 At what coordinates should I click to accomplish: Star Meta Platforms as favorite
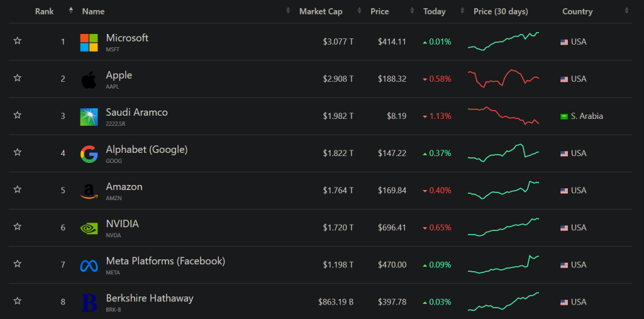pyautogui.click(x=17, y=264)
